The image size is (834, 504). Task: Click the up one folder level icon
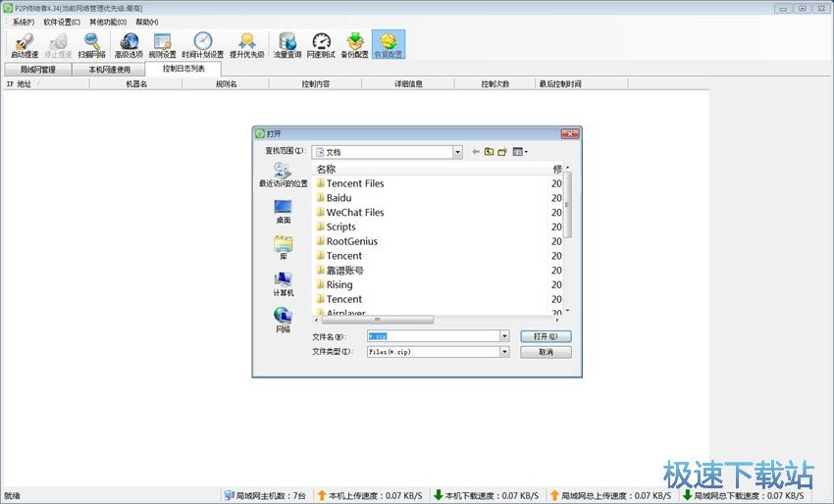[x=489, y=152]
